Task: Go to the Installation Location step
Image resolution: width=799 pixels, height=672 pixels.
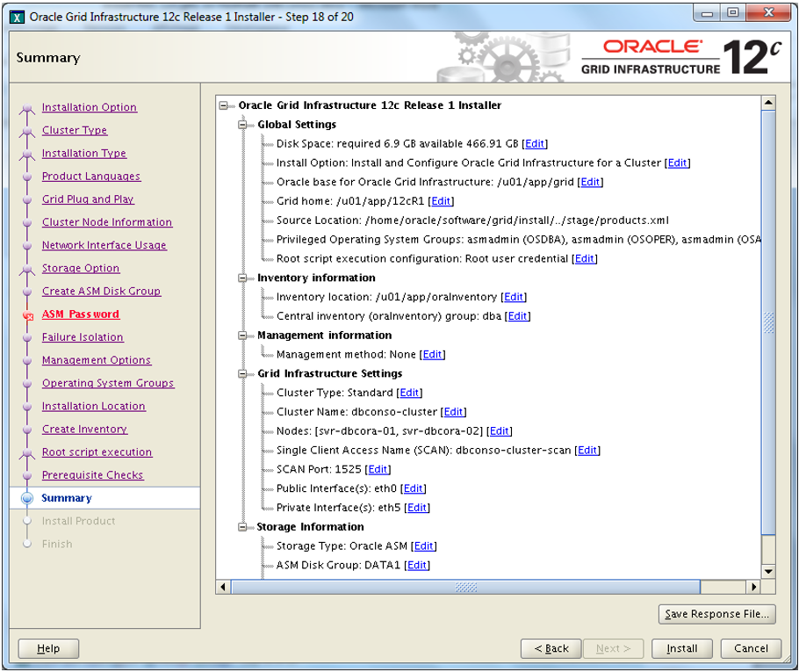Action: 94,407
